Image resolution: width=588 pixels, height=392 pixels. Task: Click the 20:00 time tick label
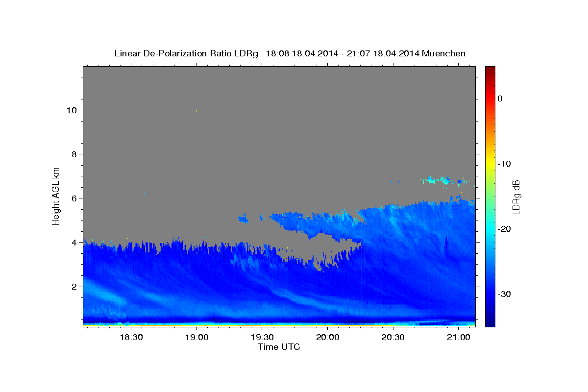click(x=327, y=337)
